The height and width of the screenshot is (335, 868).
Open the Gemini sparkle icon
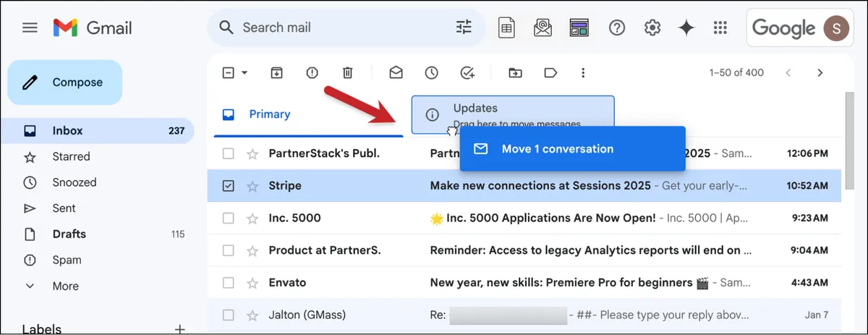point(686,27)
